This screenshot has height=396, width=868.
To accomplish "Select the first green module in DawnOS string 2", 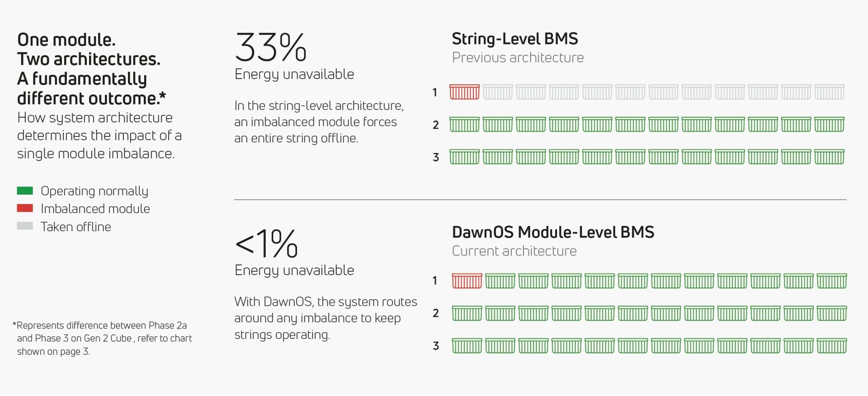I will click(x=467, y=314).
